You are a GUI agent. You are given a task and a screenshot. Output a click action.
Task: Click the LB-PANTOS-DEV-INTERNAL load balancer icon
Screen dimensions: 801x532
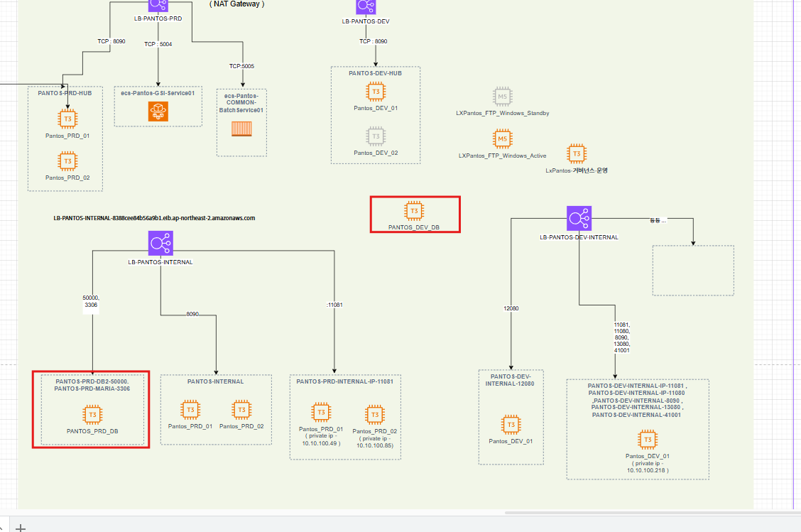point(579,218)
